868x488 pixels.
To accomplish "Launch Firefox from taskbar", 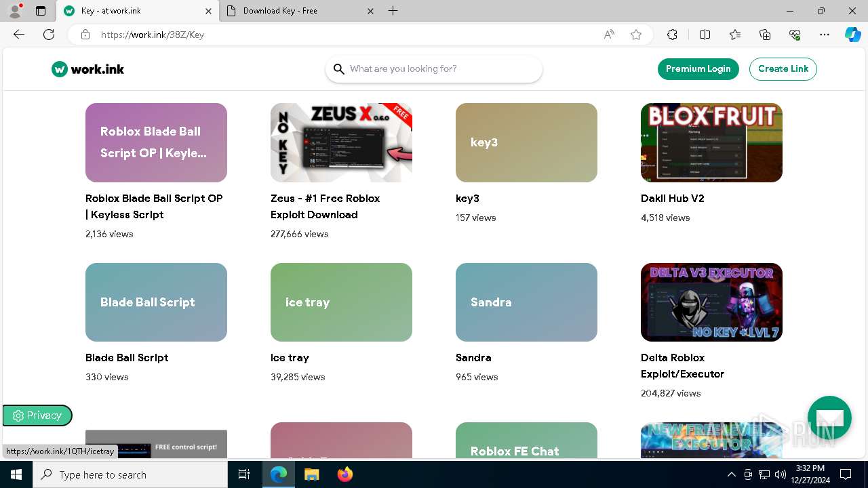I will (x=345, y=474).
